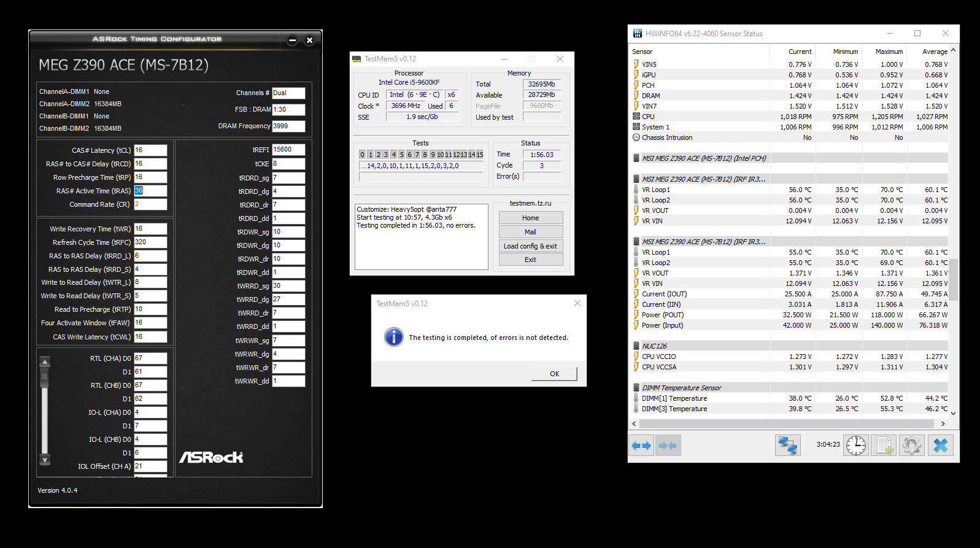This screenshot has width=980, height=548.
Task: Click the voltage icon beside CPU VCCSA
Action: point(636,367)
